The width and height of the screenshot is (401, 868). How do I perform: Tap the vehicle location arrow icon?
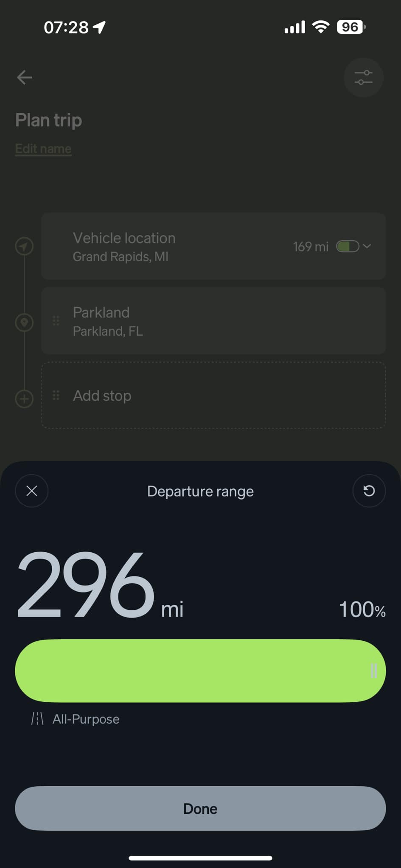coord(24,246)
